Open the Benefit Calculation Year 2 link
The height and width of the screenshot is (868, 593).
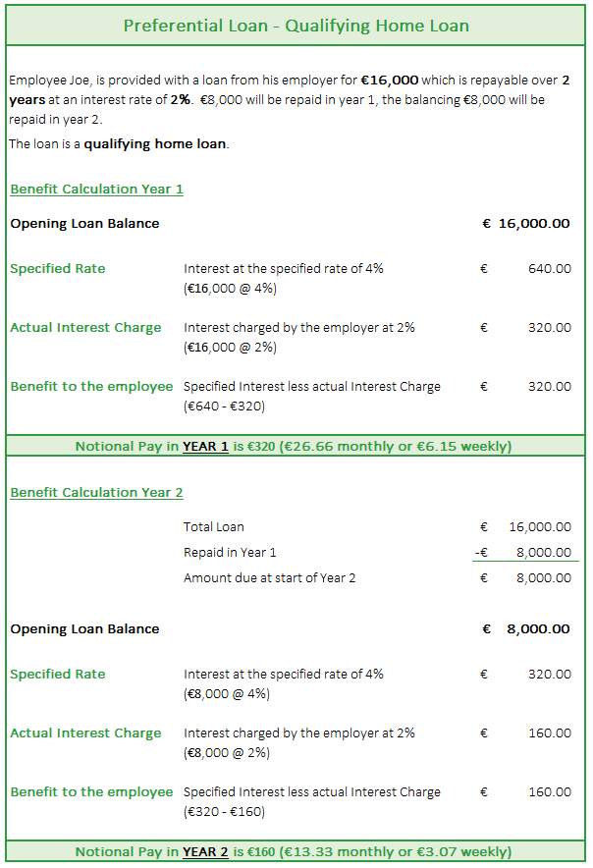click(96, 492)
